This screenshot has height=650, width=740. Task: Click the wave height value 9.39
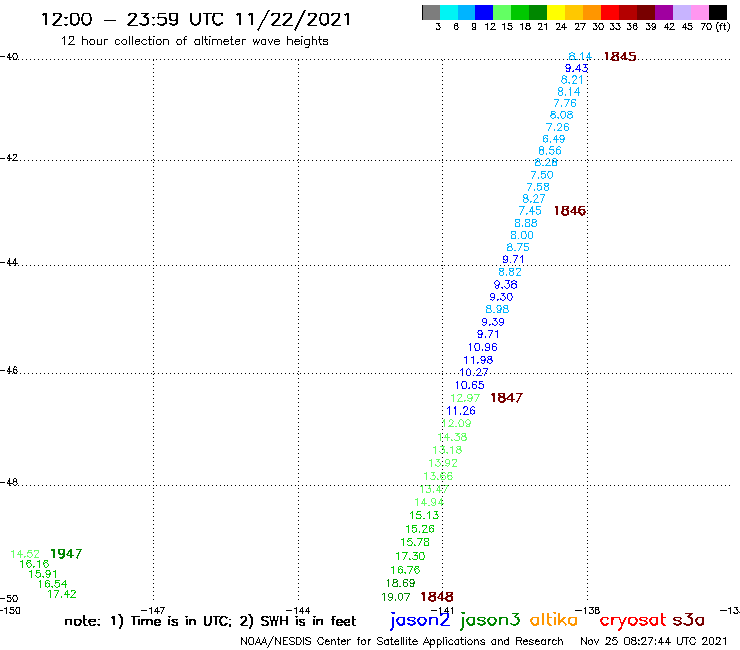tap(493, 322)
